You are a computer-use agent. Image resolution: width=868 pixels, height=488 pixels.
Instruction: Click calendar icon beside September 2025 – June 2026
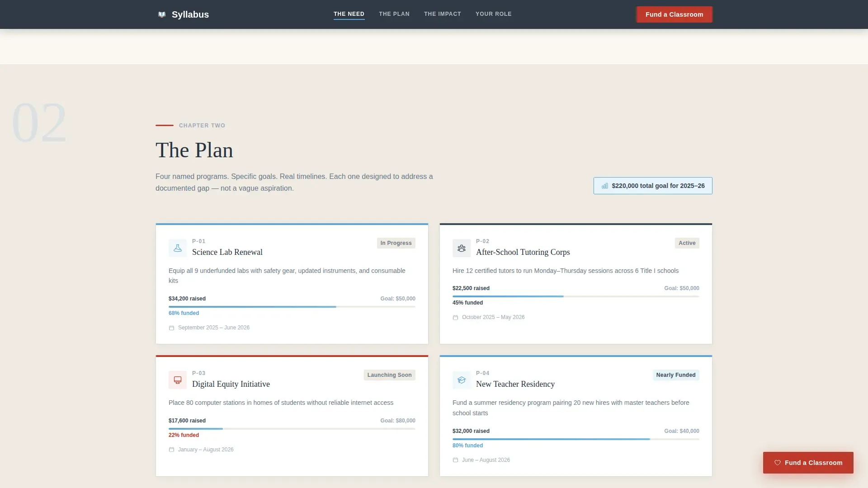coord(171,328)
